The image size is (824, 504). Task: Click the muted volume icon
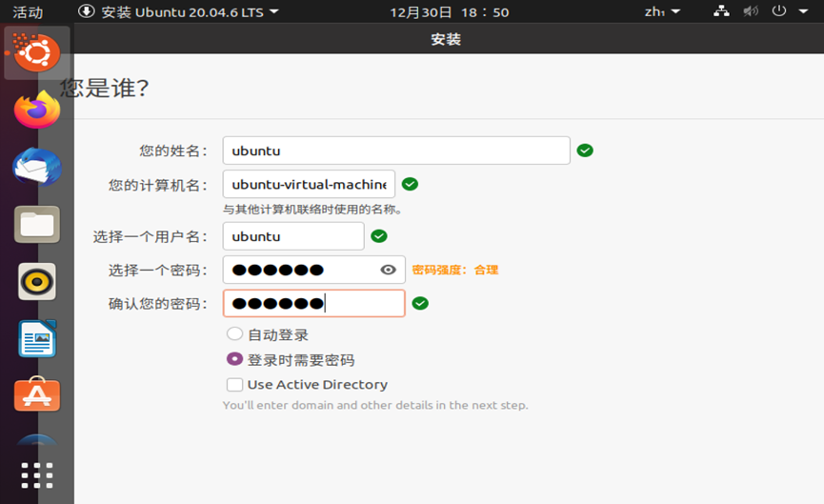[x=751, y=11]
